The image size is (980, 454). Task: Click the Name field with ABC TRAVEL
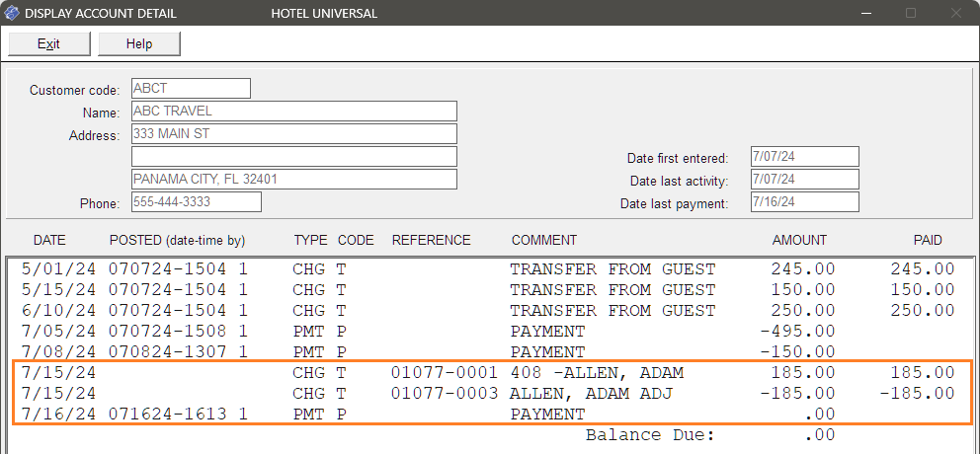point(293,112)
